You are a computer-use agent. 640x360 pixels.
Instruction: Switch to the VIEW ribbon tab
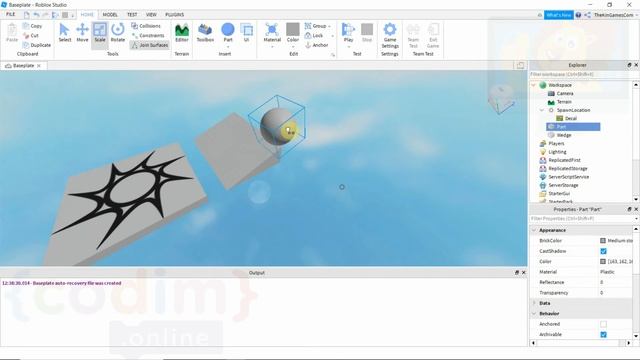pos(151,14)
